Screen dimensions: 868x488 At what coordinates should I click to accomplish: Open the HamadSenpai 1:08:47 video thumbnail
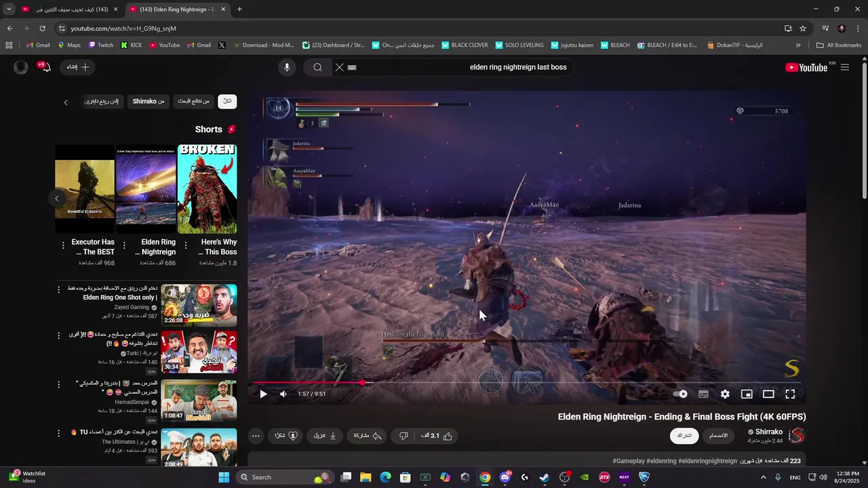pos(199,401)
